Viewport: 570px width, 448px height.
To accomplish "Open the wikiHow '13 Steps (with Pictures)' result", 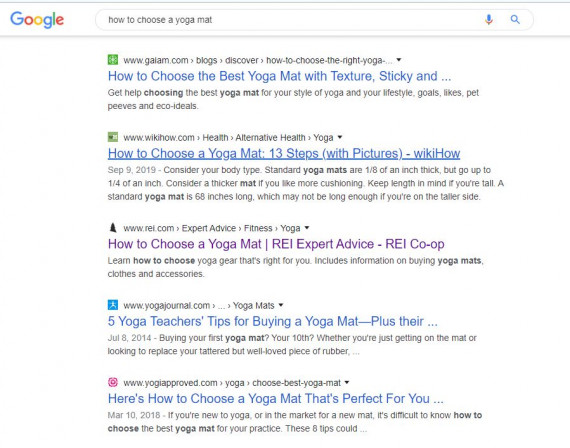I will pyautogui.click(x=284, y=153).
